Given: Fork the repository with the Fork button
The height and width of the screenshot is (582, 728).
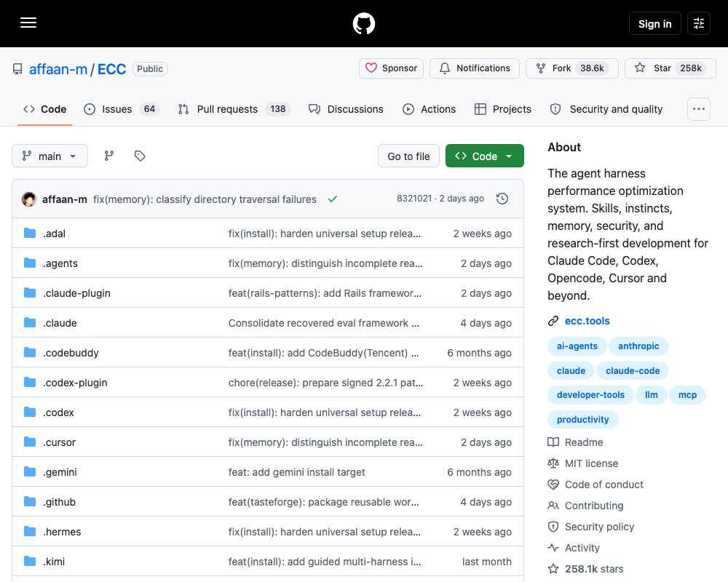Looking at the screenshot, I should click(572, 68).
